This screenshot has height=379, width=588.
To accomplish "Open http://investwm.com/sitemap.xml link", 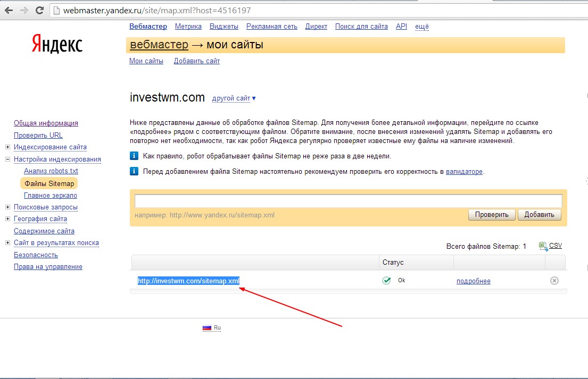I will click(188, 281).
